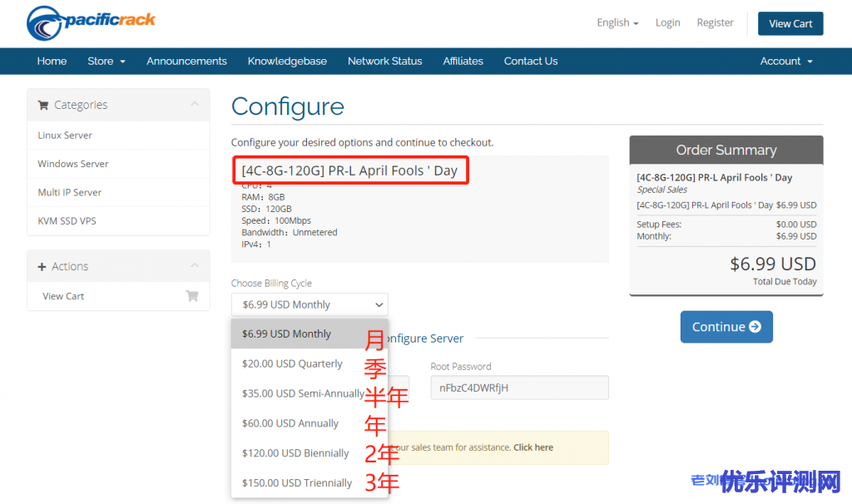Collapse the Categories panel chevron
The width and height of the screenshot is (852, 504).
(x=195, y=104)
